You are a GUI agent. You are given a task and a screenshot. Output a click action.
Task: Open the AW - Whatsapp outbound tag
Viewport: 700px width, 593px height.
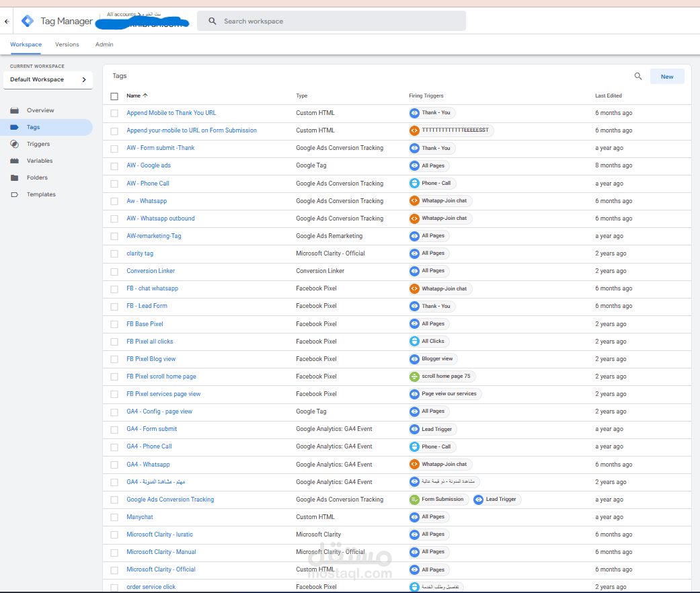point(160,219)
